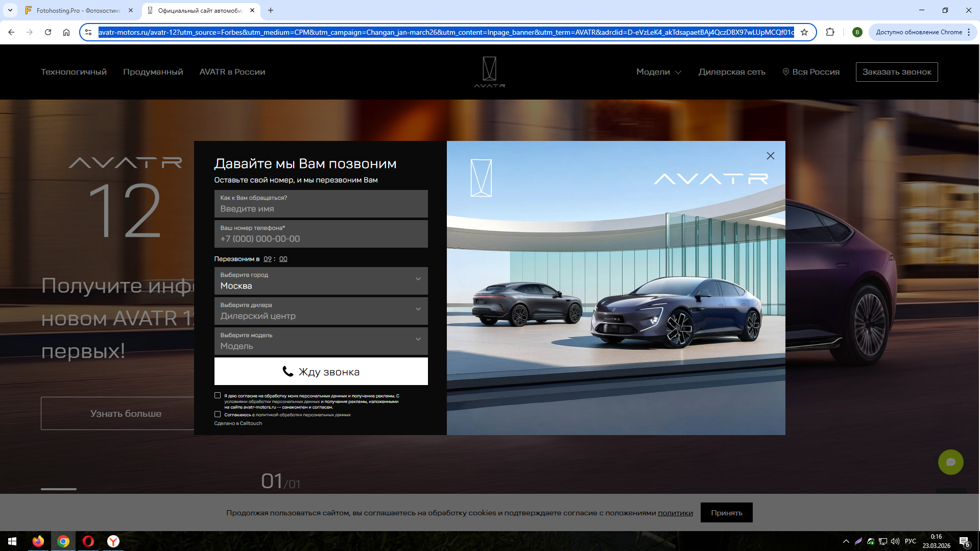Close the callback popup with the X
The image size is (980, 551).
[x=770, y=156]
